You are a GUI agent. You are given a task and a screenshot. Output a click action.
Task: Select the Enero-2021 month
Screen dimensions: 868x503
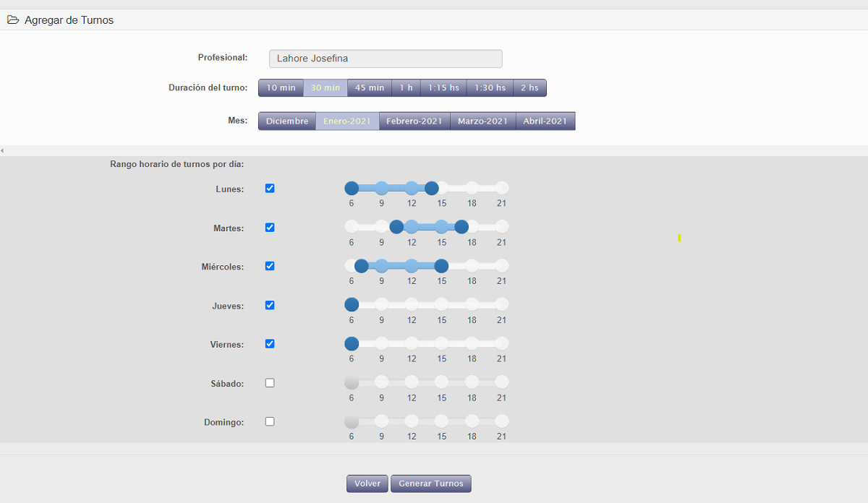pyautogui.click(x=347, y=121)
